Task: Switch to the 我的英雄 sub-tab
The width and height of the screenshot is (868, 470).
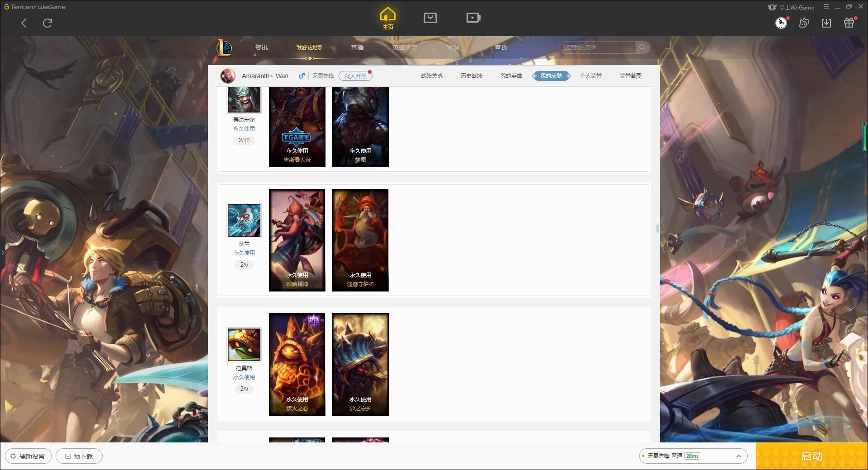Action: point(511,76)
